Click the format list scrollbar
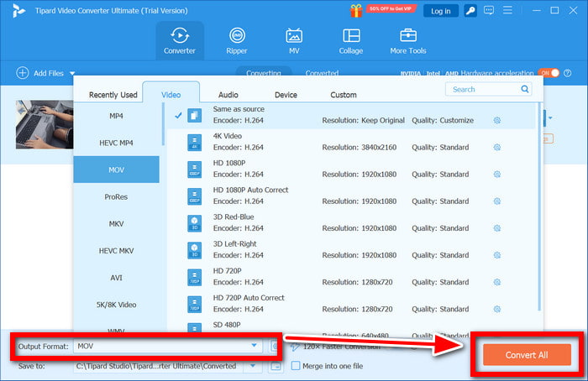Image resolution: width=588 pixels, height=381 pixels. 163,124
